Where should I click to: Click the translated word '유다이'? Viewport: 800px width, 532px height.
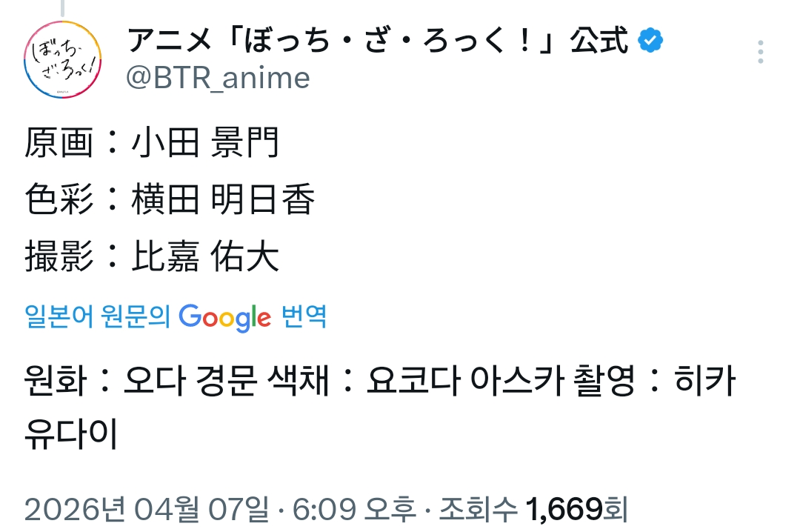[71, 434]
